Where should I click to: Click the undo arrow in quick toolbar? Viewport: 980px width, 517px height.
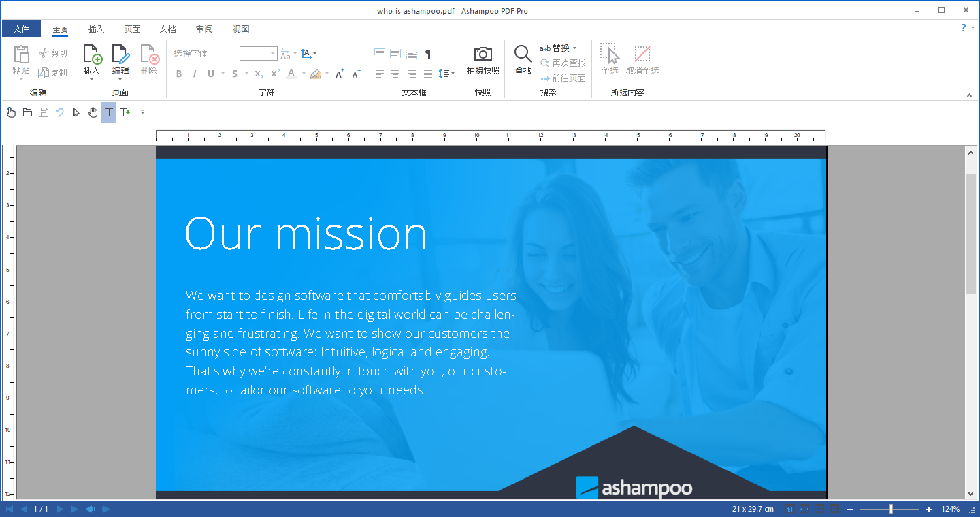(x=60, y=112)
